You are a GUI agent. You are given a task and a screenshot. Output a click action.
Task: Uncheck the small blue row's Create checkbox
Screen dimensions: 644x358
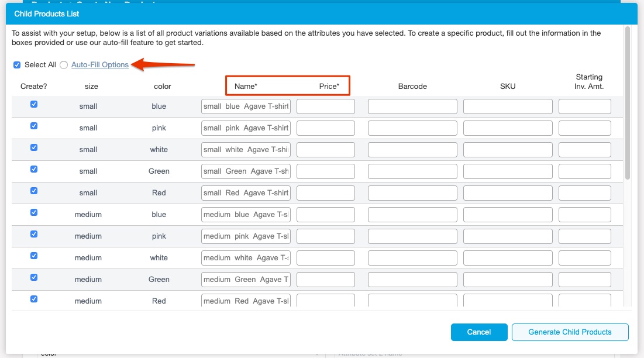coord(33,104)
